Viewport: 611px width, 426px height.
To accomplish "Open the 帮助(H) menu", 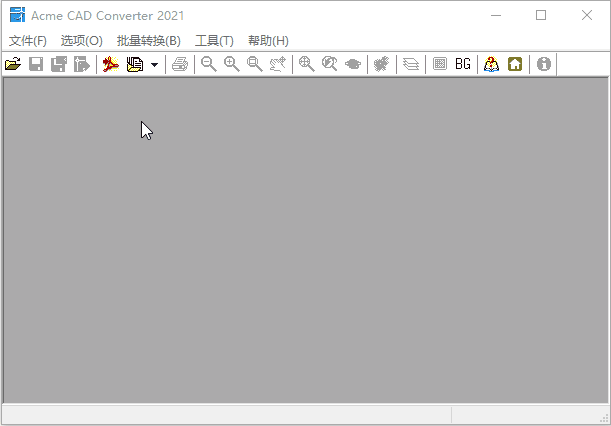I will click(x=268, y=41).
